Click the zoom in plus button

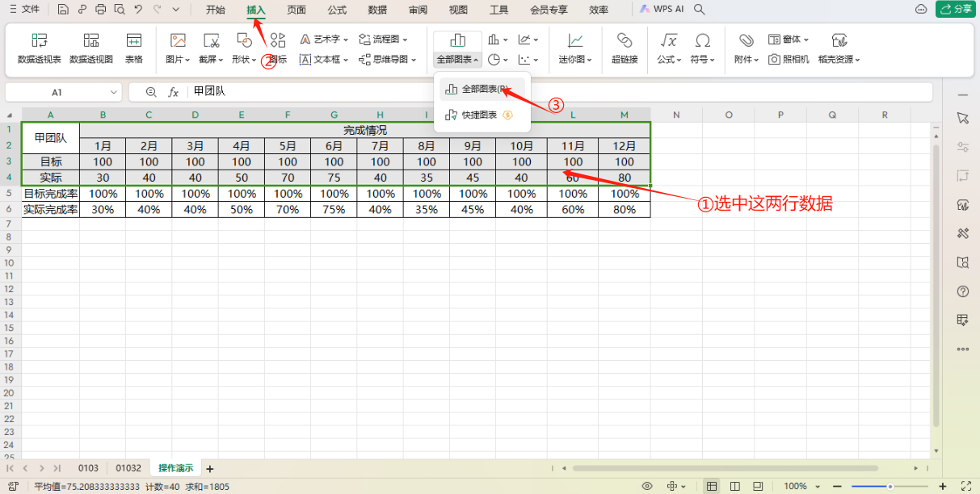click(x=942, y=486)
